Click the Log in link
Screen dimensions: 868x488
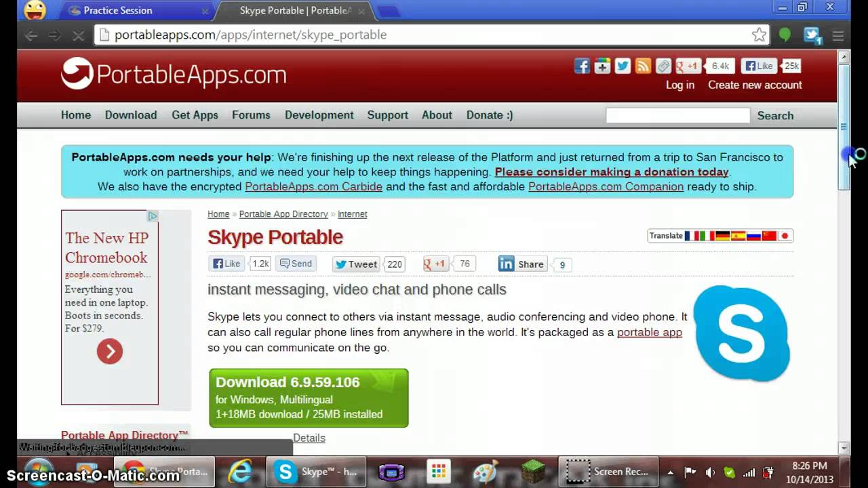point(680,85)
